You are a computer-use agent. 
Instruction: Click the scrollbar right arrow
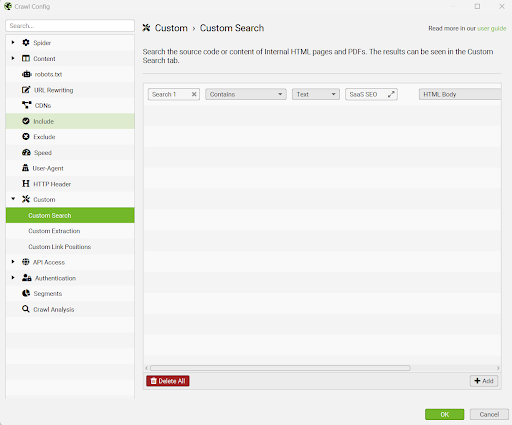pyautogui.click(x=498, y=368)
